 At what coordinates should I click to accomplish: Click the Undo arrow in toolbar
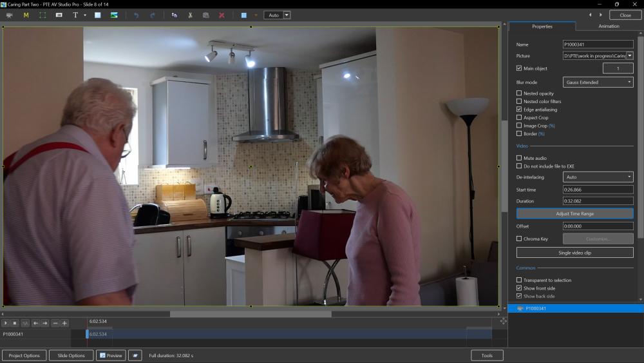[x=136, y=15]
